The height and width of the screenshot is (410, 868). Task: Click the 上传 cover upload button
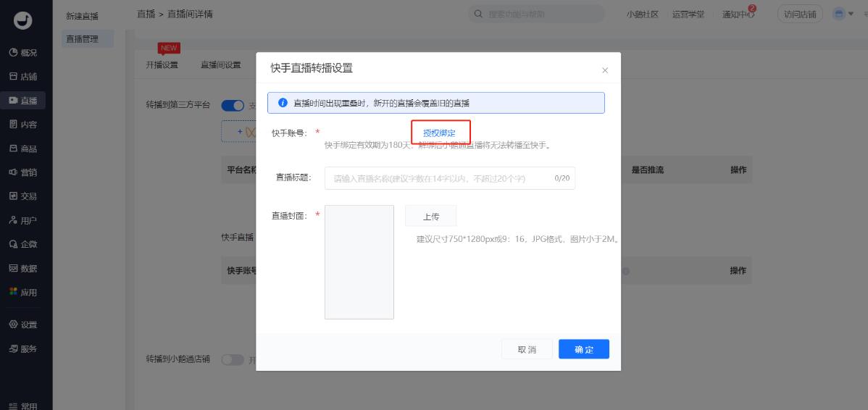pyautogui.click(x=430, y=217)
